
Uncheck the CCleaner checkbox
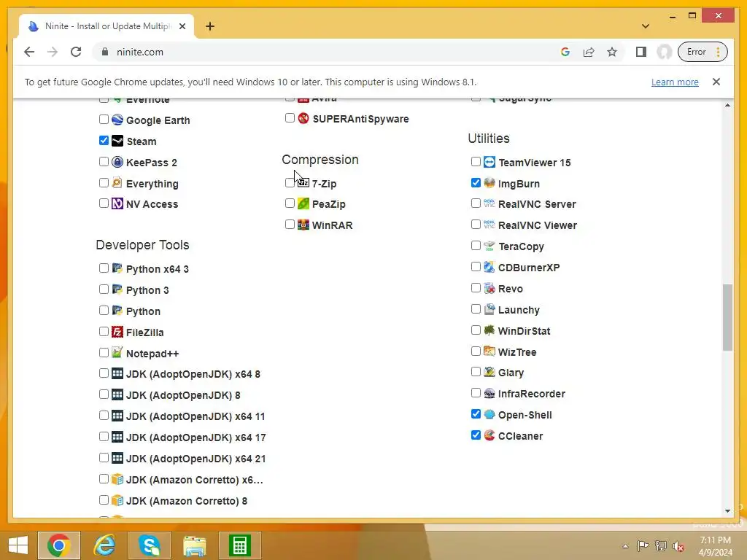tap(476, 435)
